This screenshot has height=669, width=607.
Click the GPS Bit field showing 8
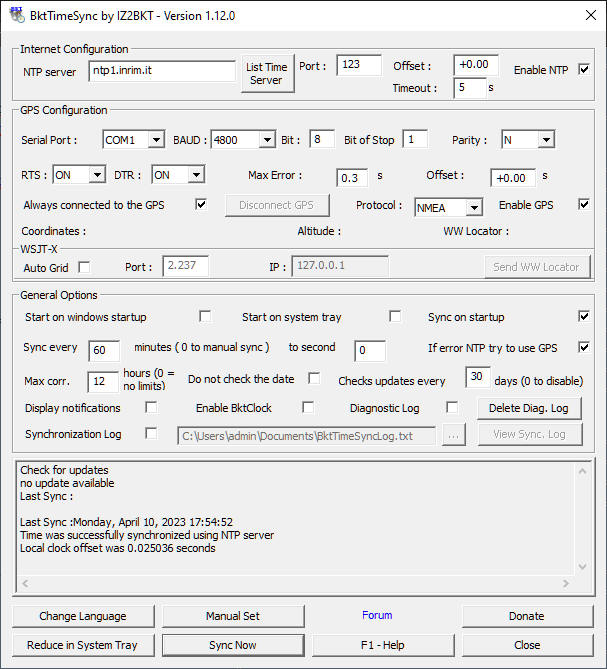click(322, 139)
